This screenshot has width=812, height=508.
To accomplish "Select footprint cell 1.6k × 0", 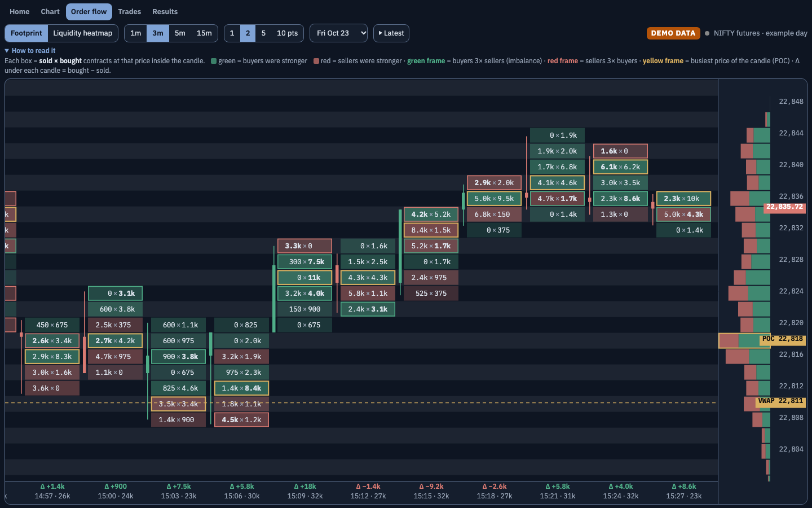I will click(x=620, y=151).
